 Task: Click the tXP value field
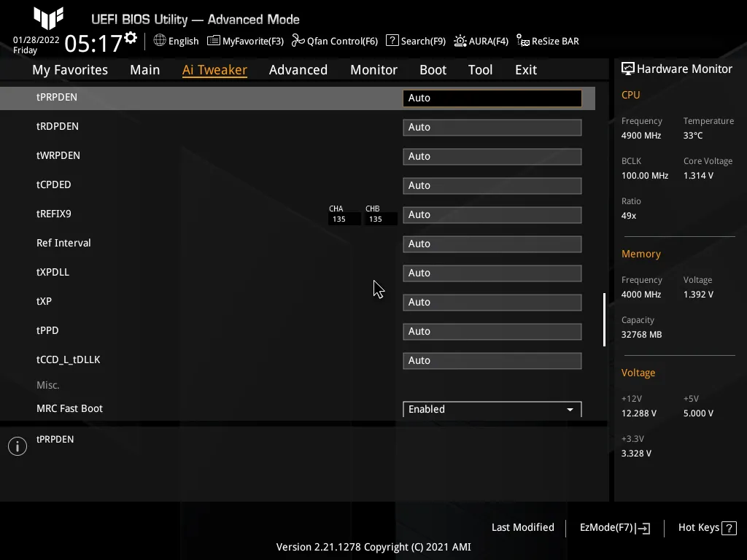pyautogui.click(x=492, y=303)
